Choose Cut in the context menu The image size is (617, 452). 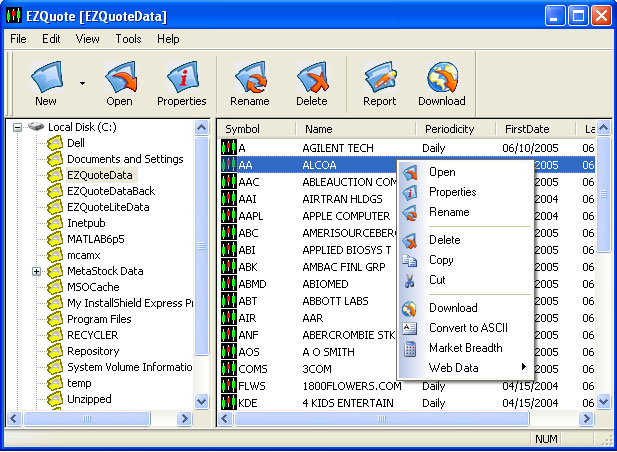point(466,280)
